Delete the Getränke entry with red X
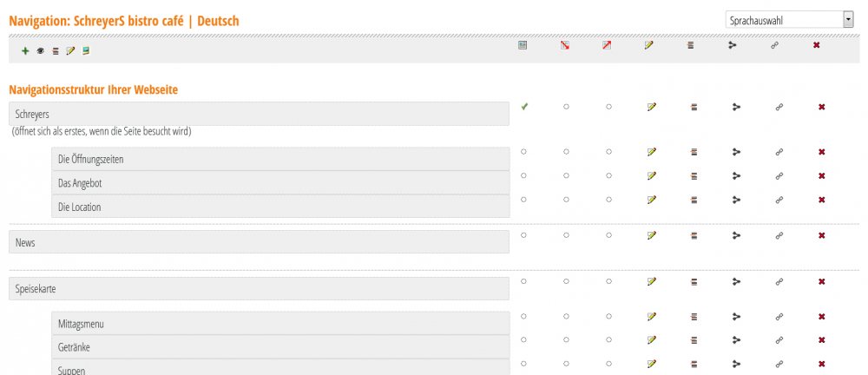This screenshot has height=375, width=868. coord(821,340)
